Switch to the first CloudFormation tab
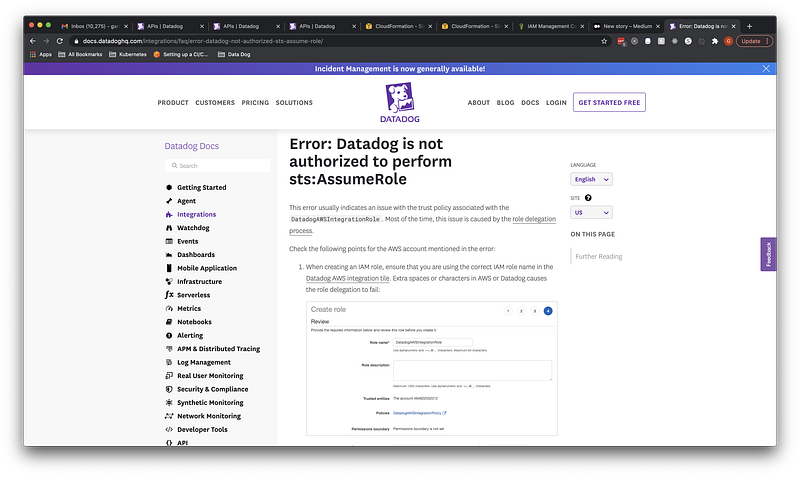This screenshot has width=800, height=477. click(x=398, y=26)
